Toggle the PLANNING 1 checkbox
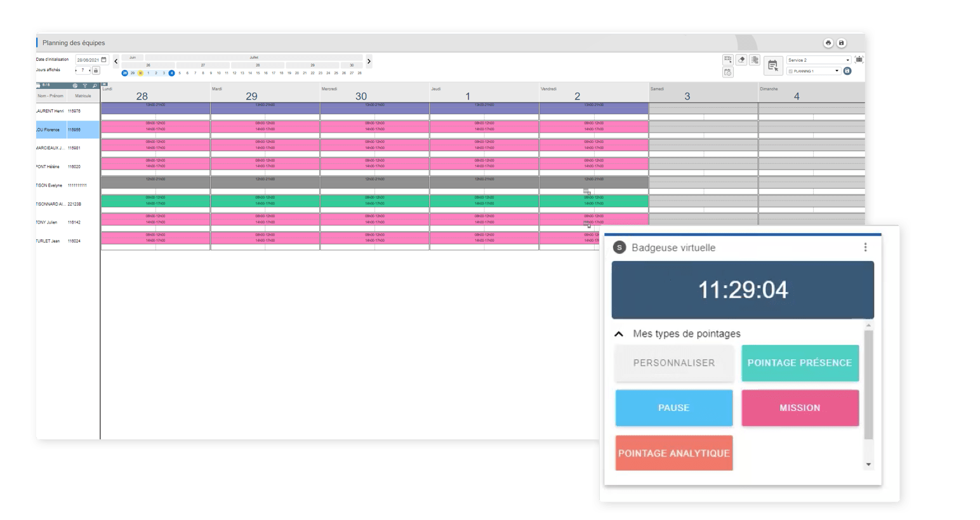 tap(790, 71)
